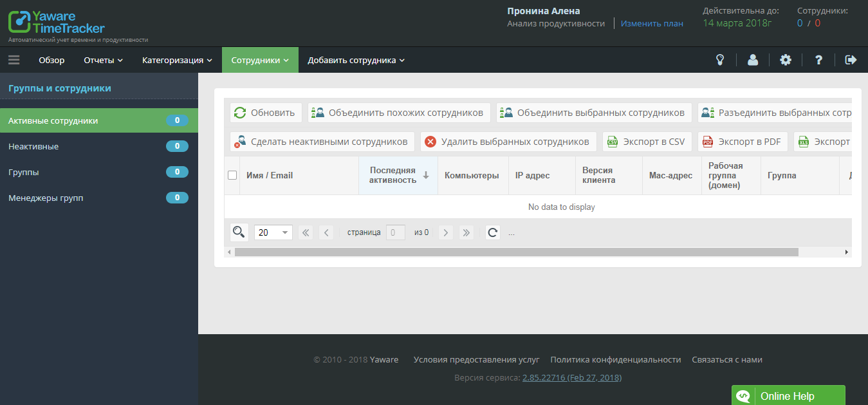
Task: Toggle the hamburger sidebar menu
Action: coord(14,60)
